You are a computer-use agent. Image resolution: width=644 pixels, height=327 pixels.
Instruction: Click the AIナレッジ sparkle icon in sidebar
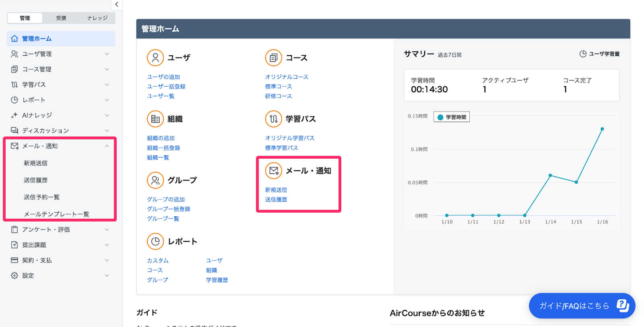coord(14,115)
